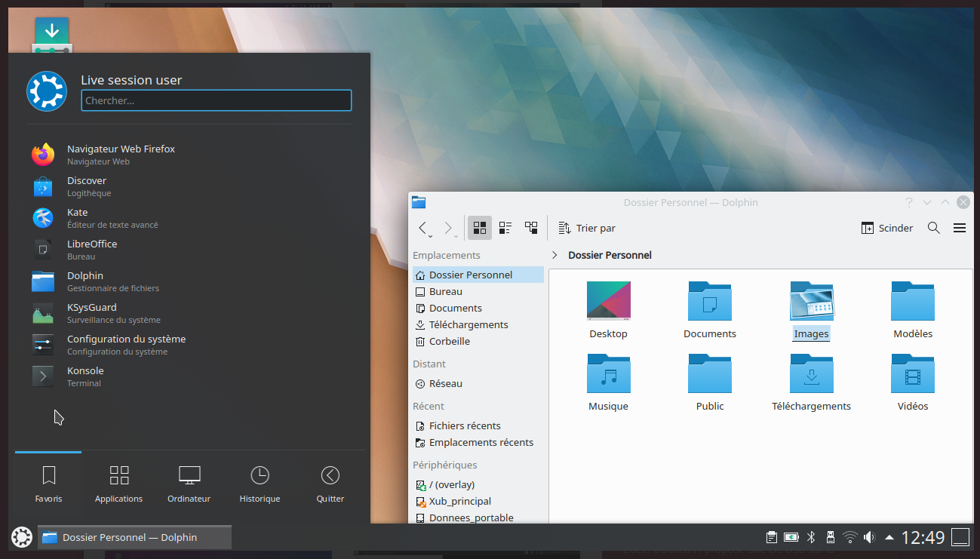Open Bluetooth tray icon
The height and width of the screenshot is (559, 980).
click(x=811, y=537)
